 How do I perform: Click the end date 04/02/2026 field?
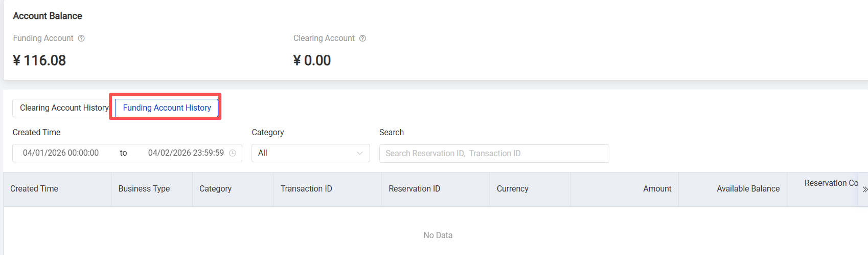[x=186, y=153]
